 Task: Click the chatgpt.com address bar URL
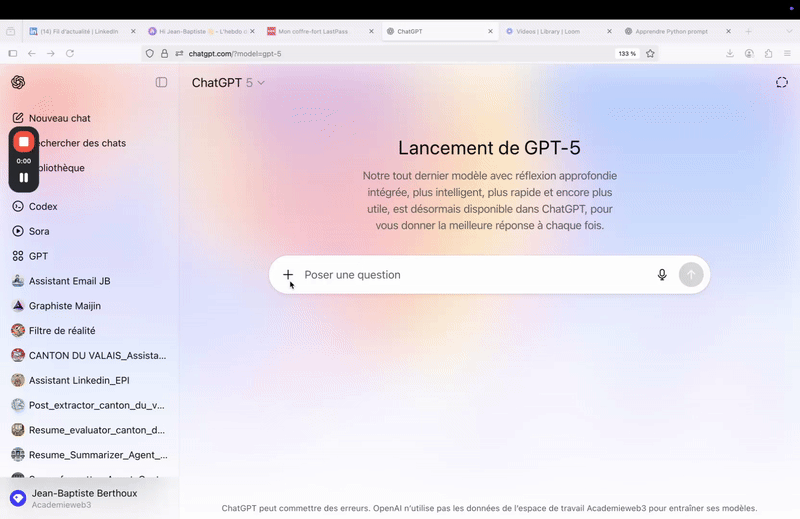235,54
